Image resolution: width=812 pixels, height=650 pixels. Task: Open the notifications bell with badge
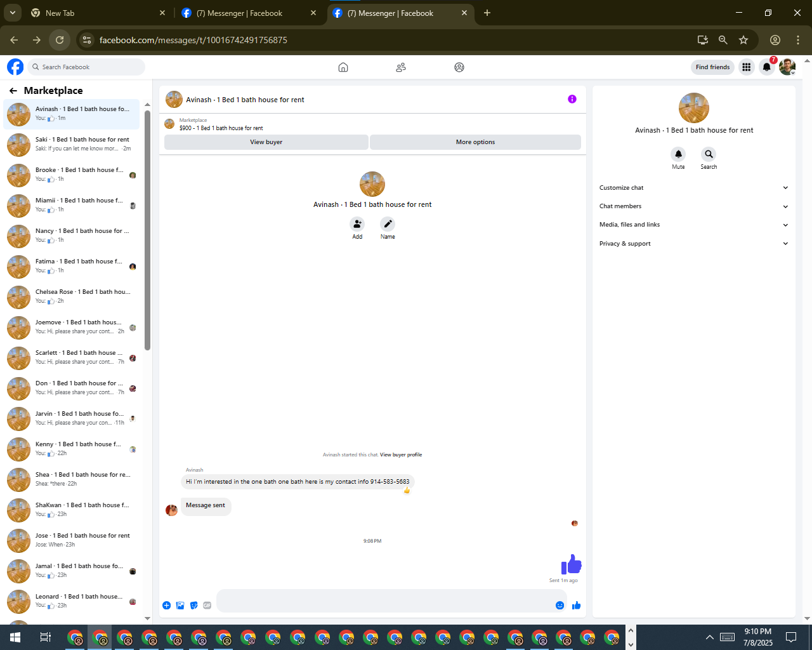tap(767, 67)
